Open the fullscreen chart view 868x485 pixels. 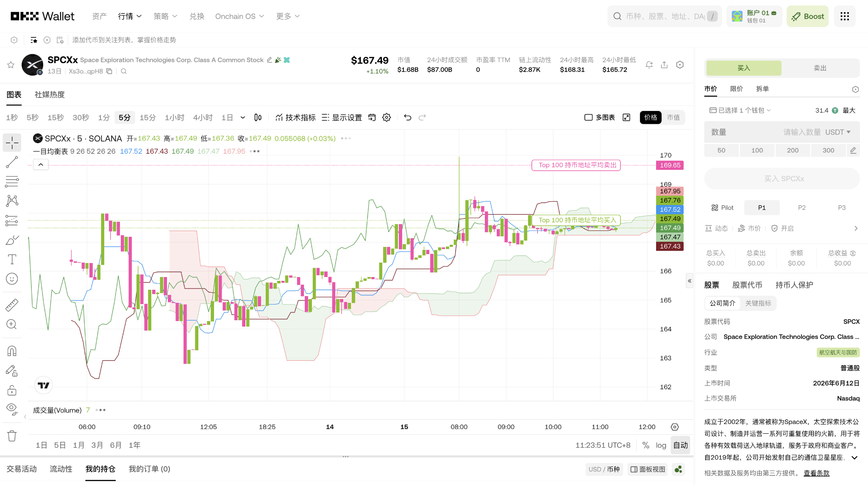[626, 117]
